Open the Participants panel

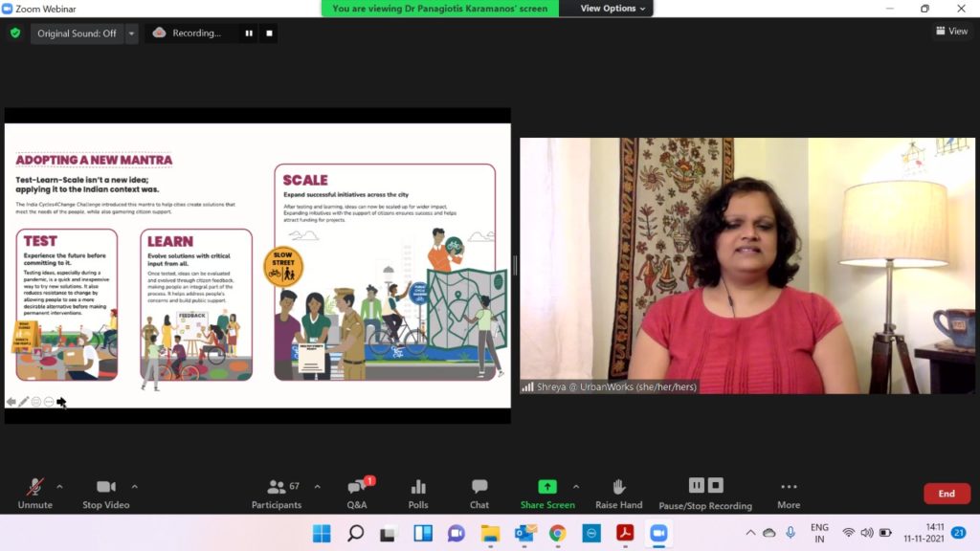point(277,494)
